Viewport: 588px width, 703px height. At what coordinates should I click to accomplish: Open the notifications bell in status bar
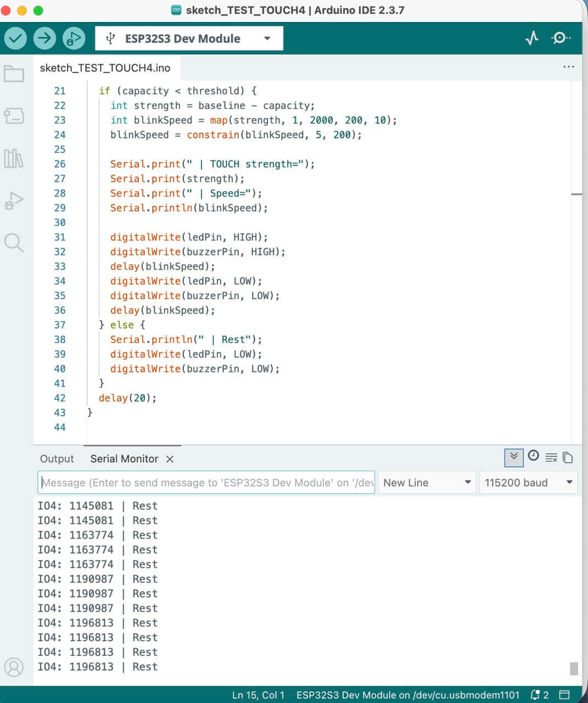pos(540,695)
